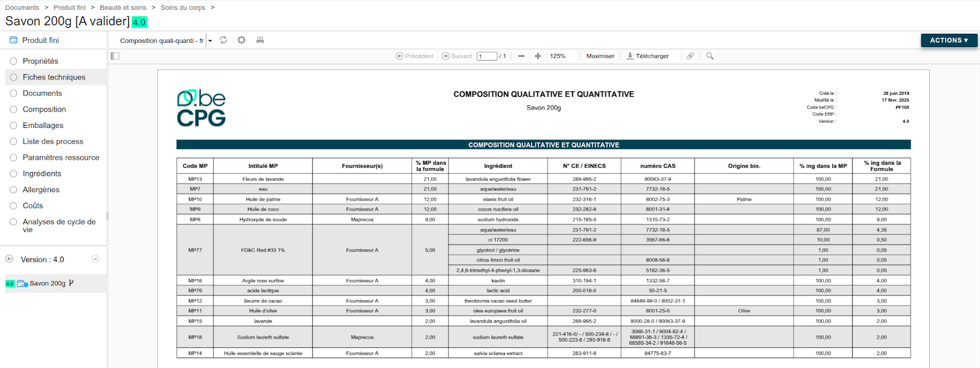Zoom in with the plus icon

[x=538, y=56]
